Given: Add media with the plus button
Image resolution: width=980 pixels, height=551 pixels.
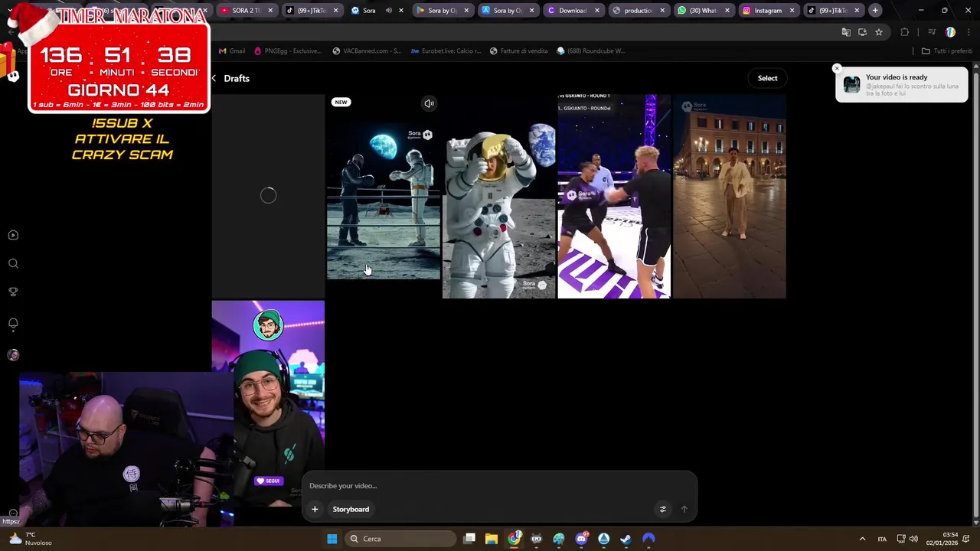Looking at the screenshot, I should (315, 509).
